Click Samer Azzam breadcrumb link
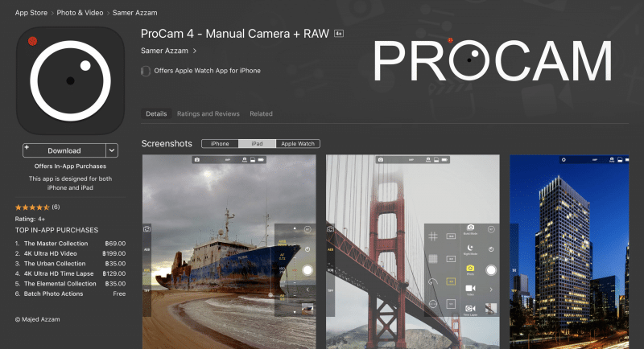 [134, 13]
